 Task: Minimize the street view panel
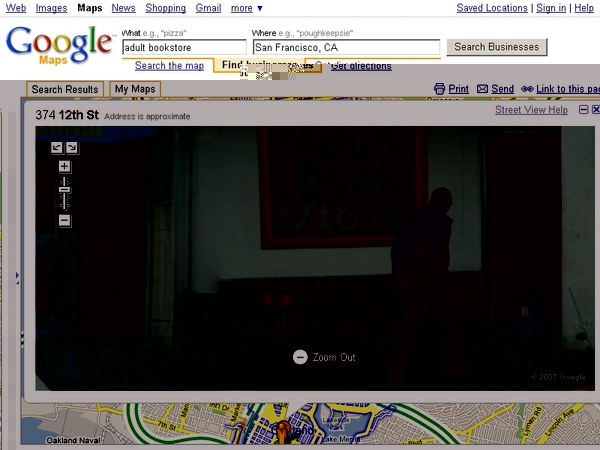pyautogui.click(x=583, y=110)
